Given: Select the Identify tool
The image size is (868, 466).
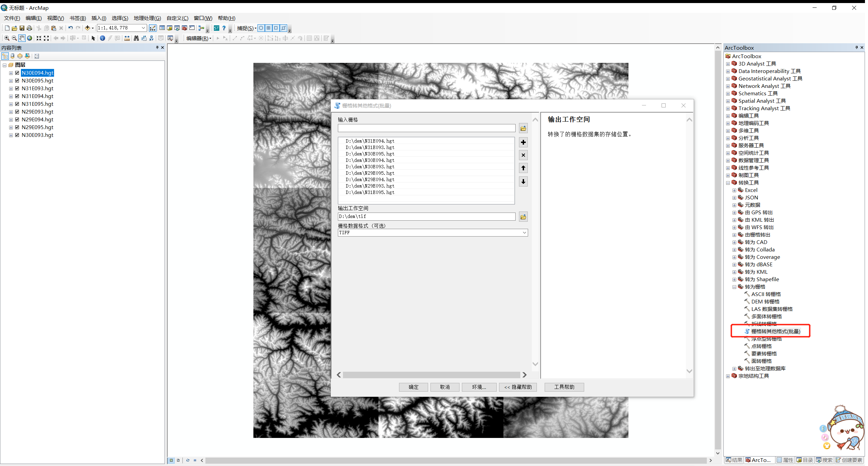Looking at the screenshot, I should tap(102, 38).
